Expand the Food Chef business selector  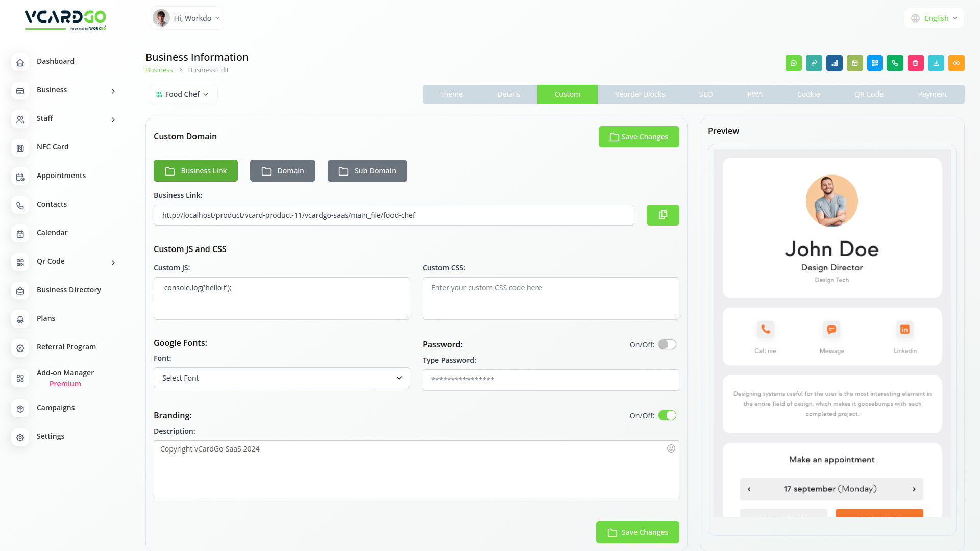[x=183, y=94]
